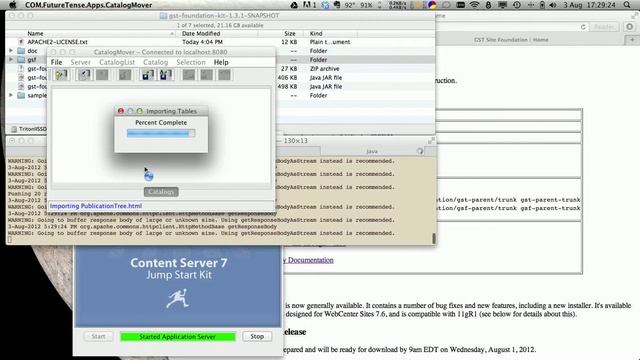Click the 'Importing PublicationTree.html' status text

point(96,206)
